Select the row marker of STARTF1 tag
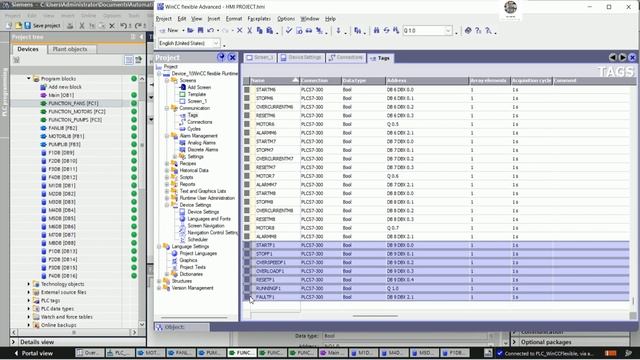Viewport: 640px width, 360px height. [247, 245]
